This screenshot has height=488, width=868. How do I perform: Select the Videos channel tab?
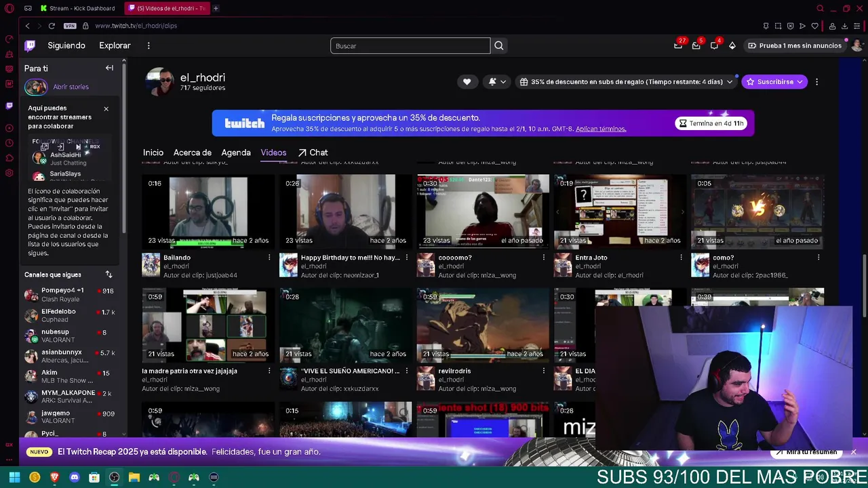tap(273, 152)
